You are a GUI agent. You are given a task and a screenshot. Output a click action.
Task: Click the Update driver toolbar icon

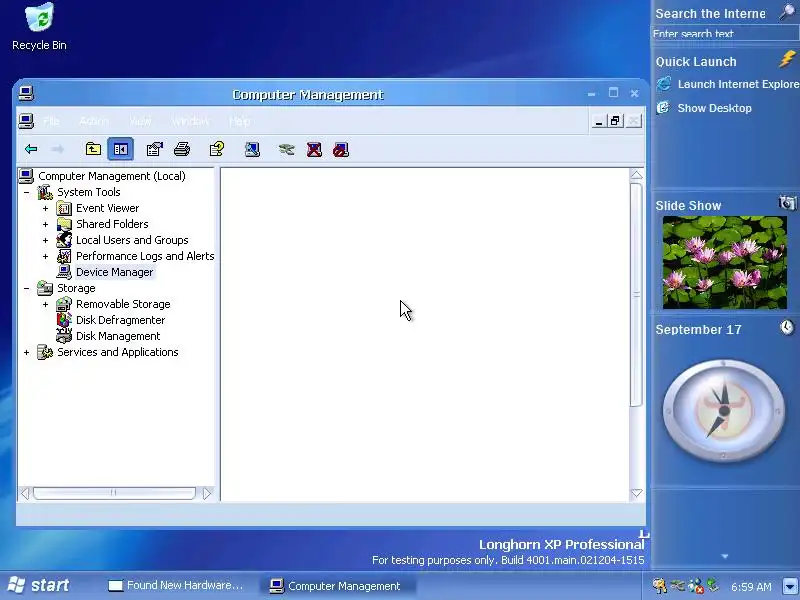286,149
